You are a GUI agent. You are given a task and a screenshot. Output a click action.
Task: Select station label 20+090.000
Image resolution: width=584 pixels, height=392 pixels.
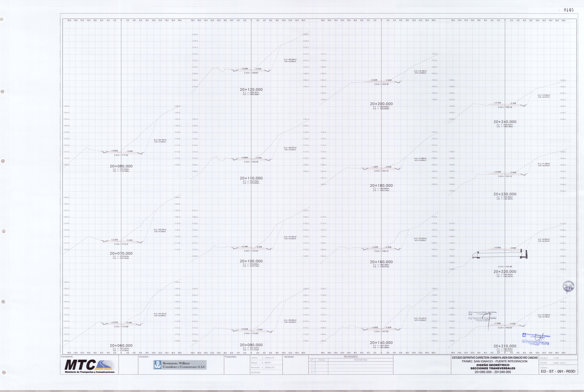(x=251, y=345)
